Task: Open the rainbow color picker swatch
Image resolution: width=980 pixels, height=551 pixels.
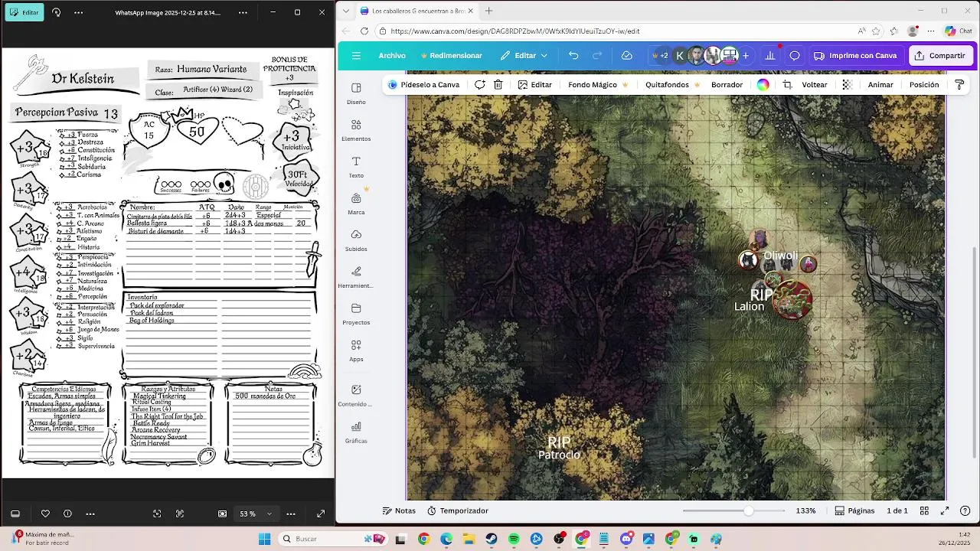Action: click(763, 85)
